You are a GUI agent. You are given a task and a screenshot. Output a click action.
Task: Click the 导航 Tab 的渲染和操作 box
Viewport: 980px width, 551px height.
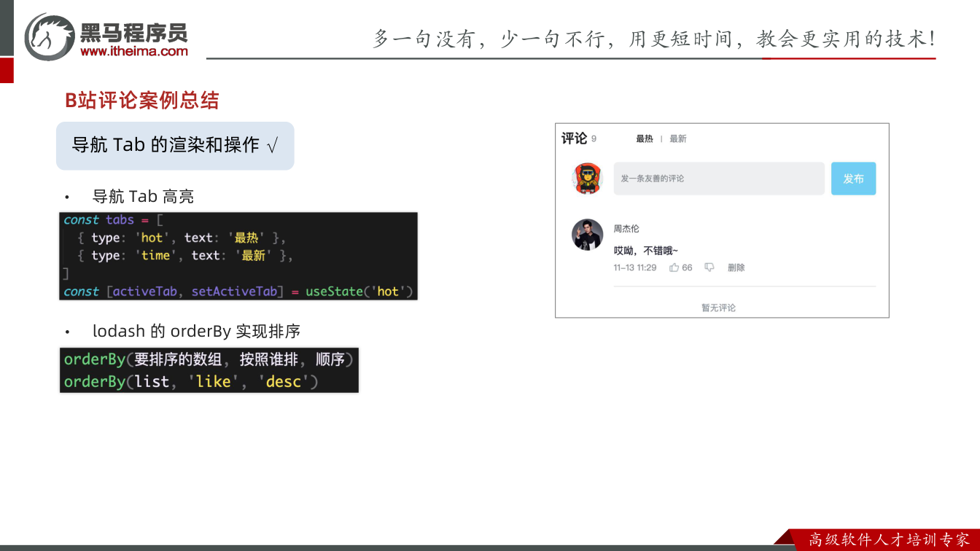175,146
